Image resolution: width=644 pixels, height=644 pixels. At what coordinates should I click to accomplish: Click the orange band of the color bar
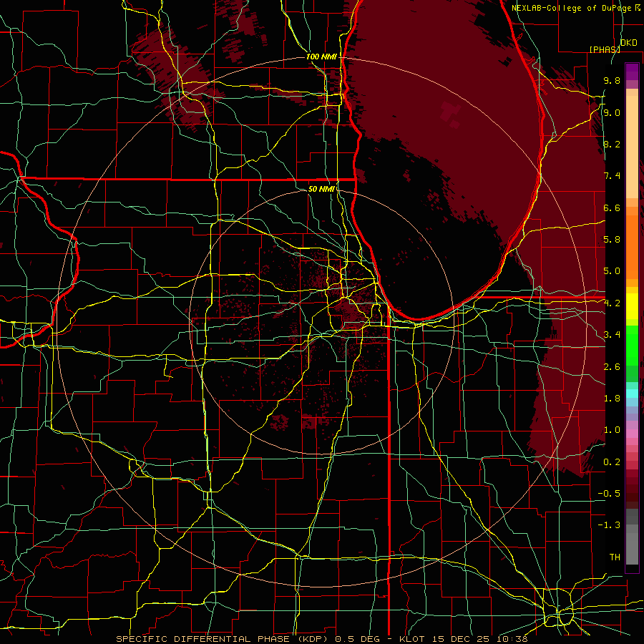click(x=632, y=247)
